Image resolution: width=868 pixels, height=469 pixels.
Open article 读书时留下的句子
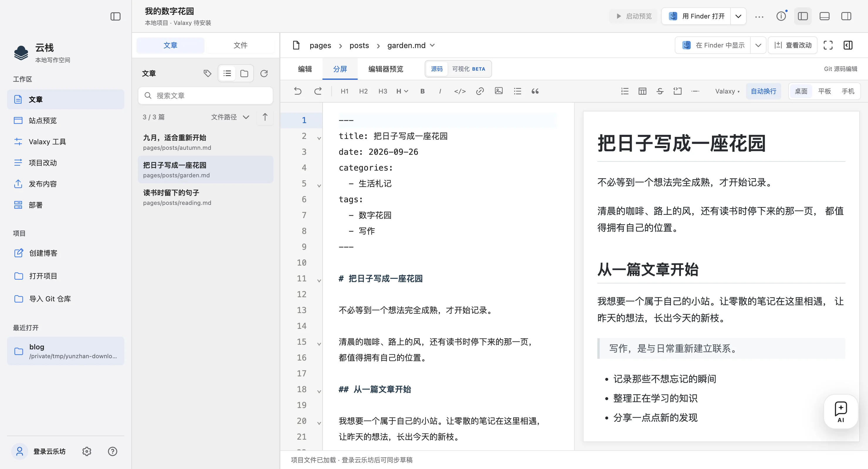(205, 197)
